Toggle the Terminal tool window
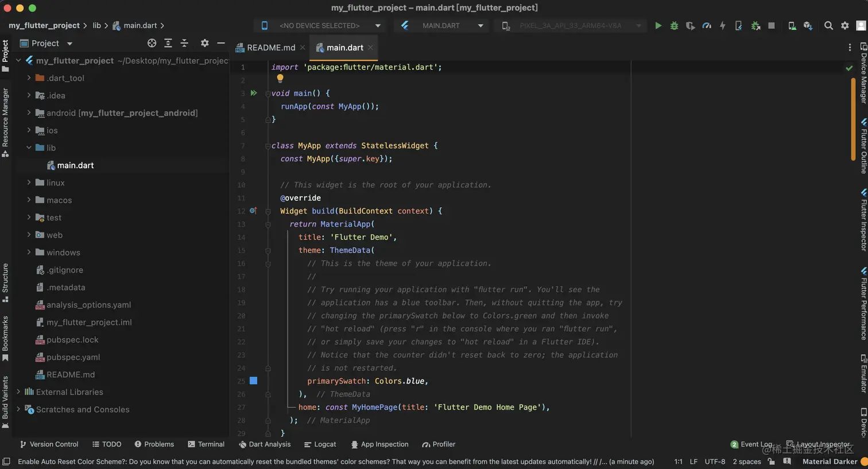 (206, 444)
